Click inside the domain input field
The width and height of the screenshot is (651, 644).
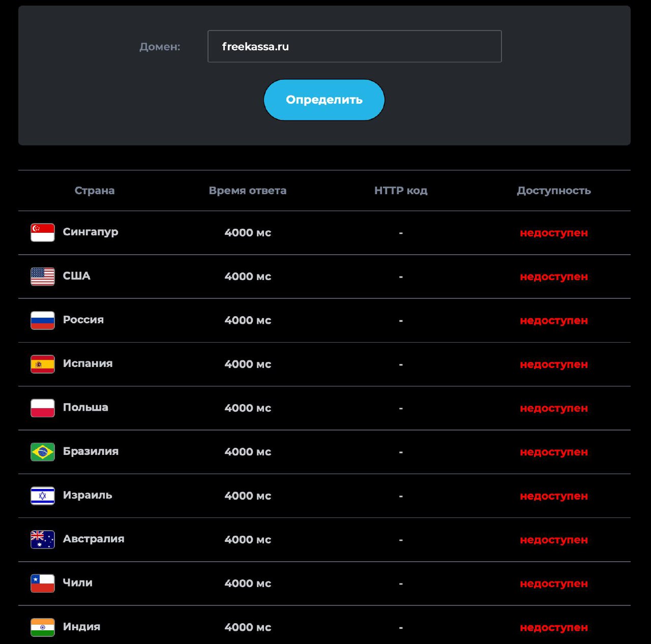[x=354, y=46]
